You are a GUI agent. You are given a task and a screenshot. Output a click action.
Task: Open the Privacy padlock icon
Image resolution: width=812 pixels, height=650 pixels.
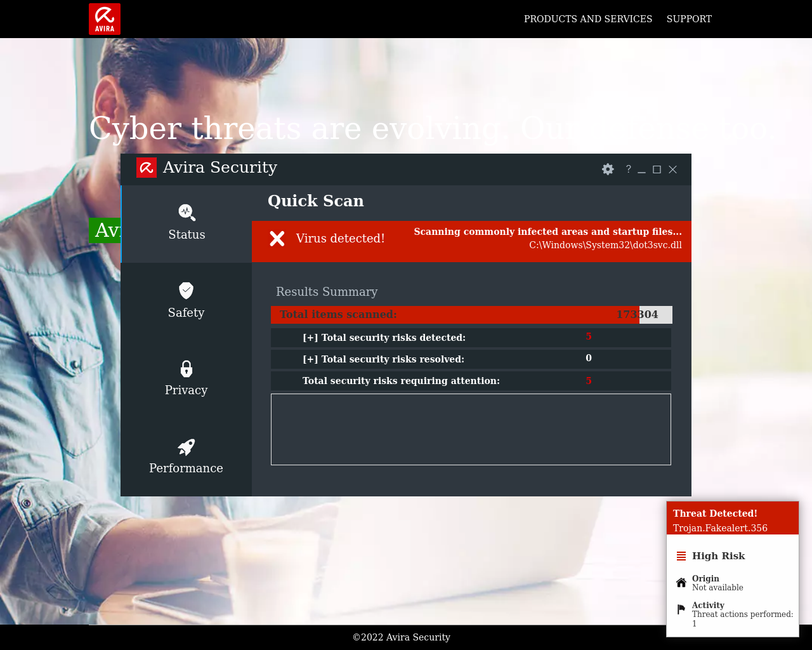coord(186,369)
